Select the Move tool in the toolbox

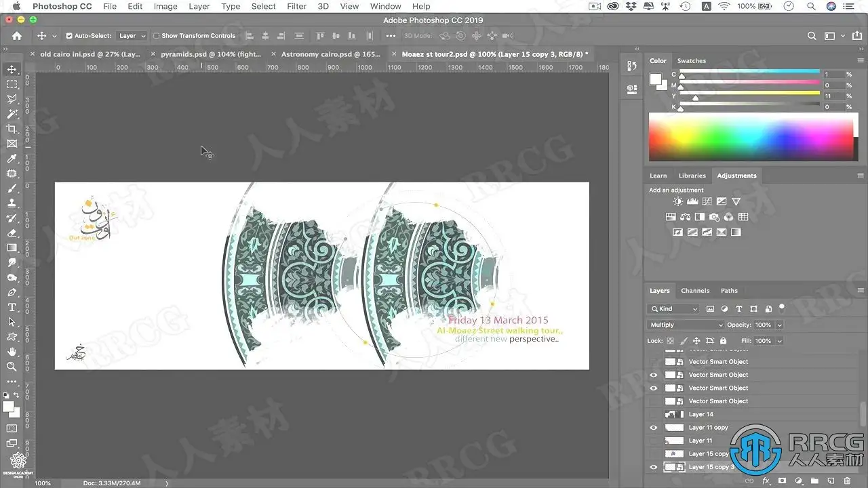(x=12, y=69)
